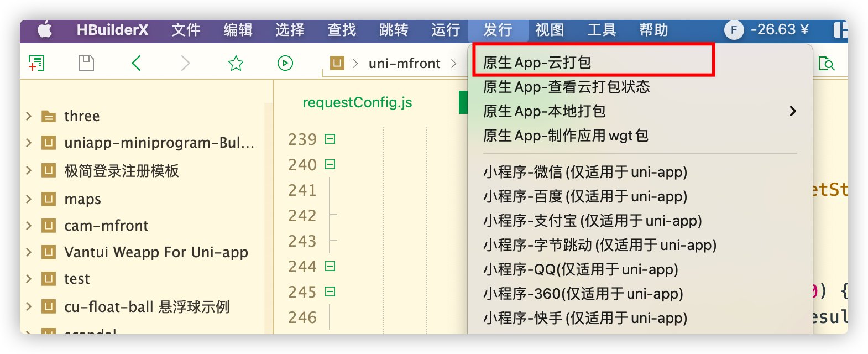Click the -26.63 ¥ account balance
Screen dimensions: 868x354
pos(780,30)
